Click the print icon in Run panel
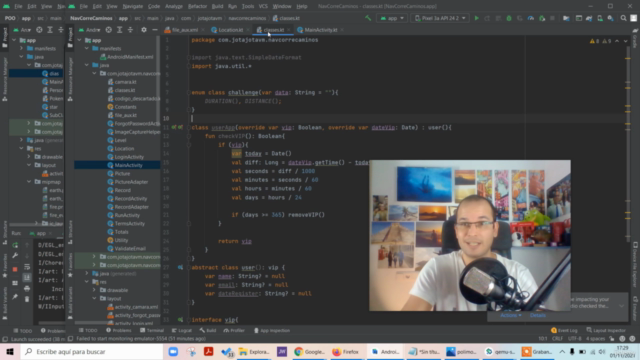This screenshot has width=640, height=360. pyautogui.click(x=27, y=289)
